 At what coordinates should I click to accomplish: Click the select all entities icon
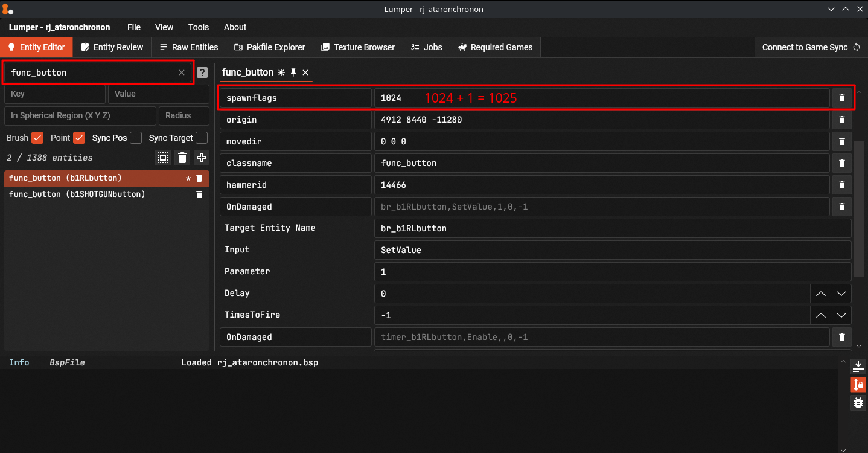(163, 158)
